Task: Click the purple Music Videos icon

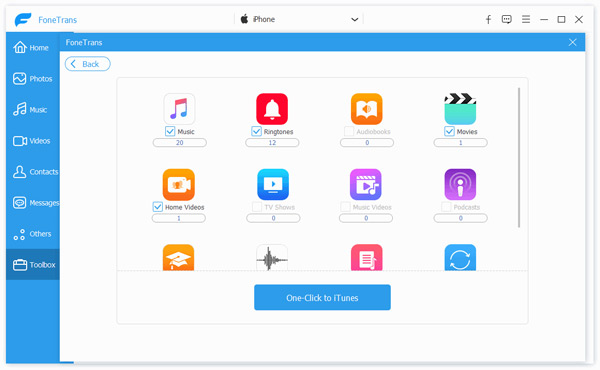Action: (366, 184)
